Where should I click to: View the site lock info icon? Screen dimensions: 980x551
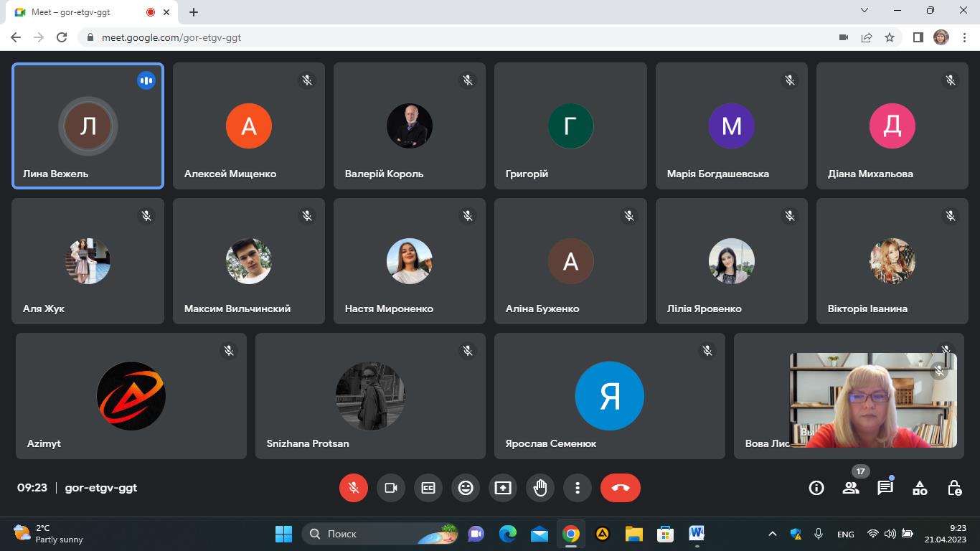[90, 37]
